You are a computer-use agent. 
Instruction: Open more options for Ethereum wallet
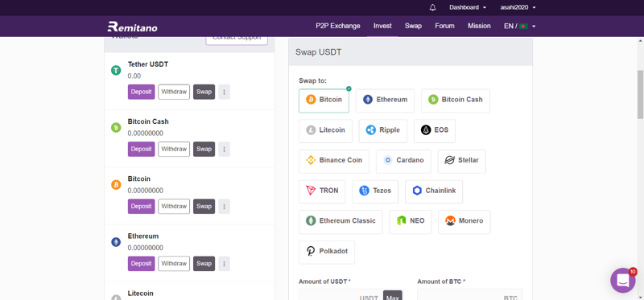click(225, 264)
